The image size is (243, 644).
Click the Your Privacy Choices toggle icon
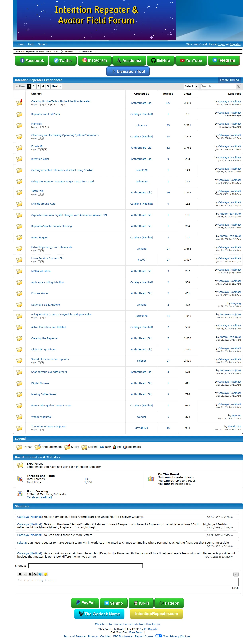[159, 636]
